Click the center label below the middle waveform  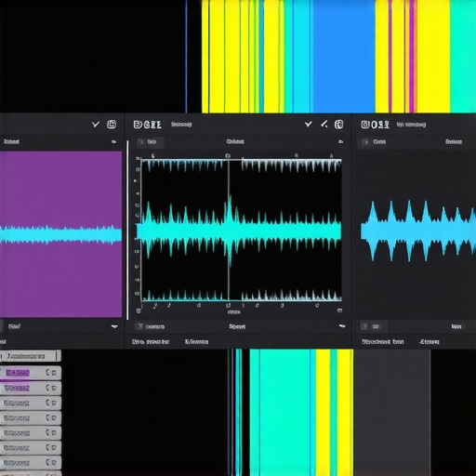point(237,326)
